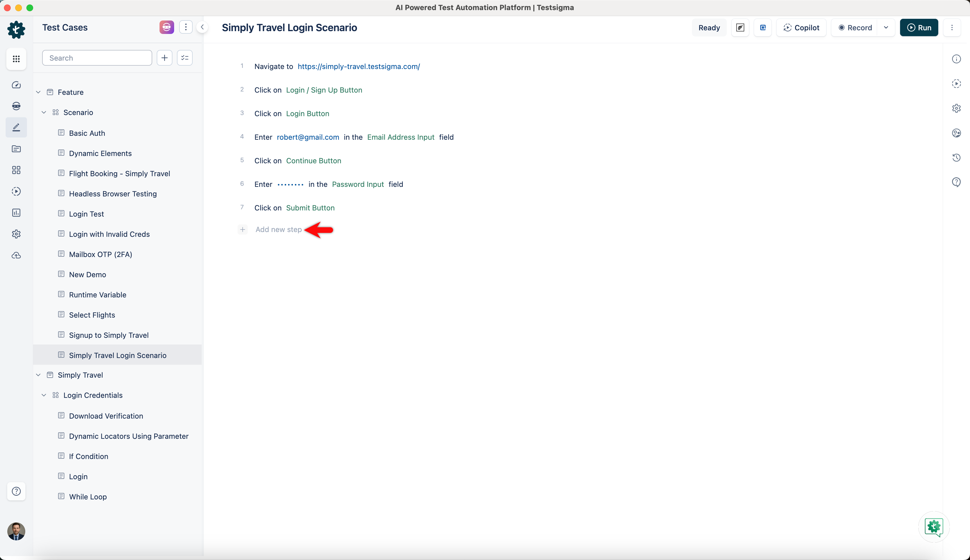
Task: Open the Mailbox OTP (2FA) test case
Action: [x=101, y=254]
